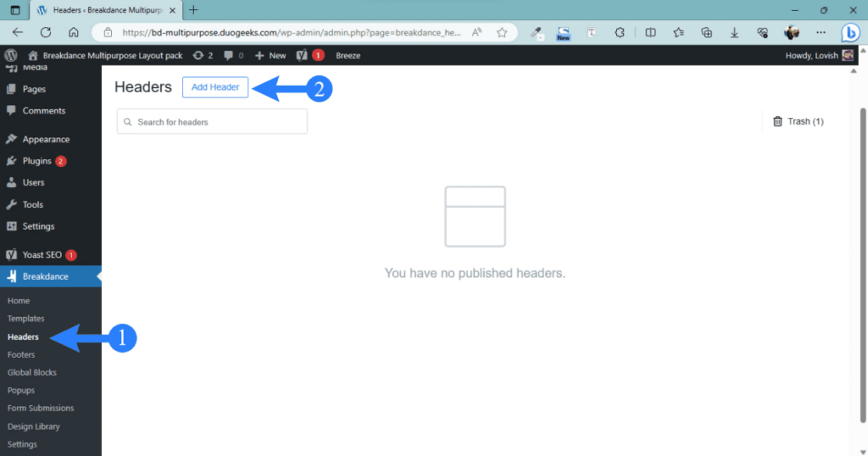
Task: Open a new browser tab
Action: coord(193,10)
